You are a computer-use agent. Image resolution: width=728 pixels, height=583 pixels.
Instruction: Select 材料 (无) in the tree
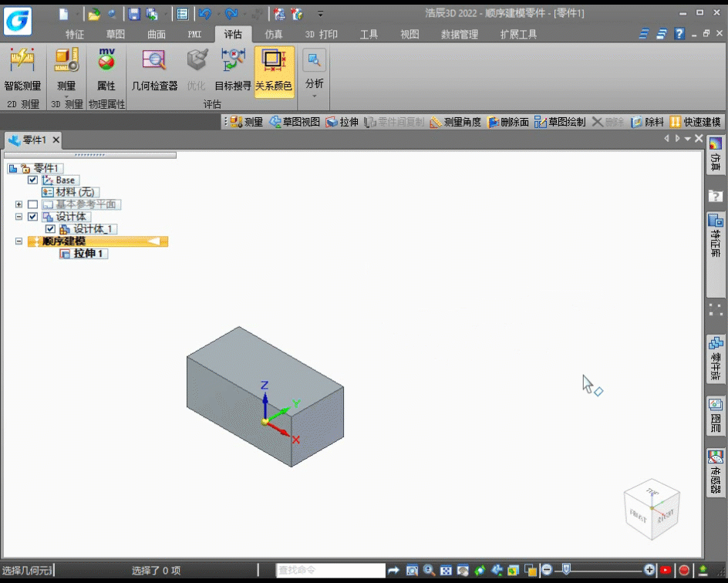[70, 192]
